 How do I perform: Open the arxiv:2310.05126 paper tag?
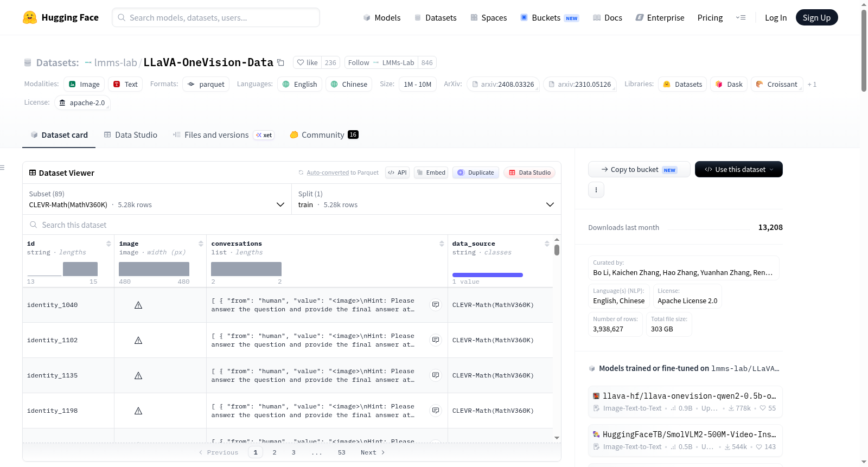(580, 84)
